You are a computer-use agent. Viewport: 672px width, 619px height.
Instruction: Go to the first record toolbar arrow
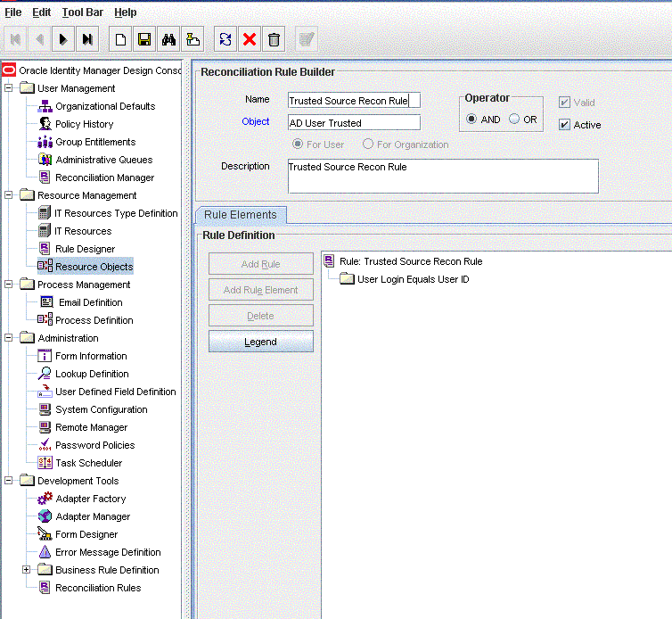click(x=16, y=39)
